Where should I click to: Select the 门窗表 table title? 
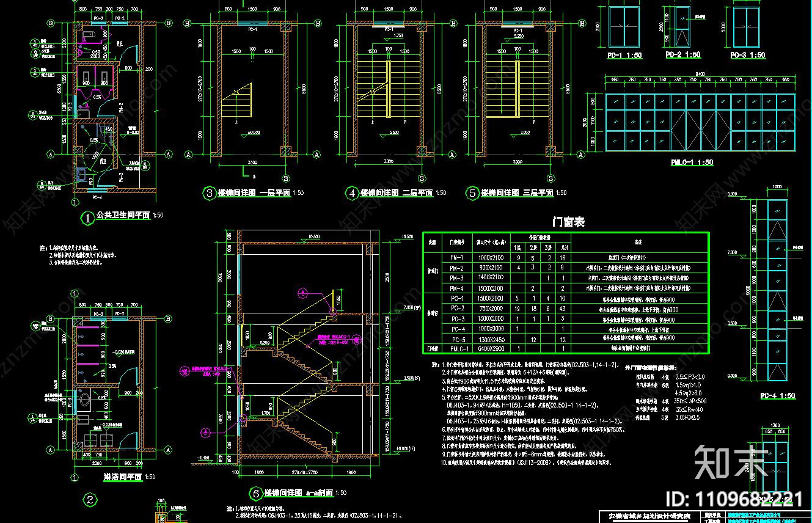[x=568, y=222]
